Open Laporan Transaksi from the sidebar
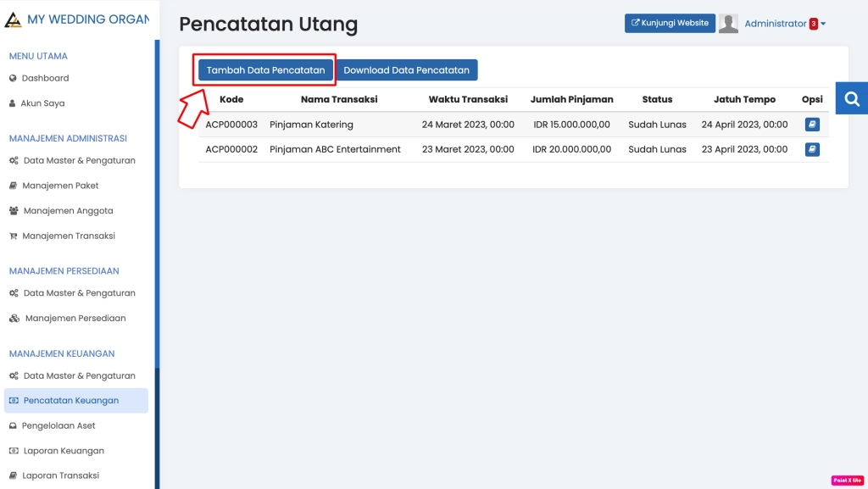868x489 pixels. [x=60, y=475]
